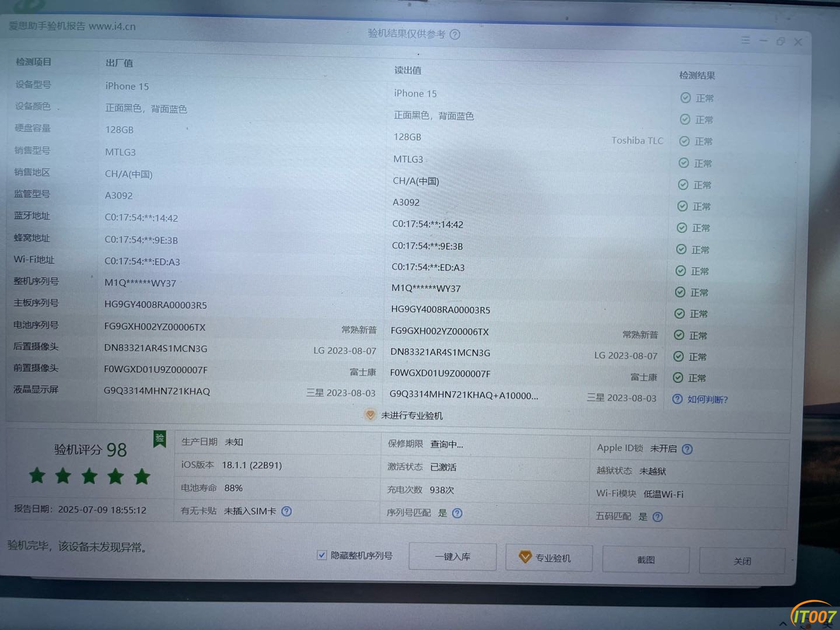Click the Toshiba TLC storage label

coord(637,141)
